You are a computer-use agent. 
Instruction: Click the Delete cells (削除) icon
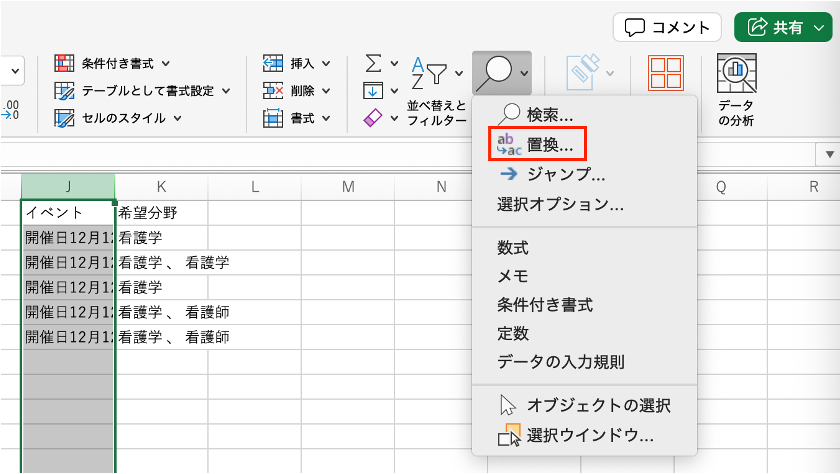tap(273, 91)
